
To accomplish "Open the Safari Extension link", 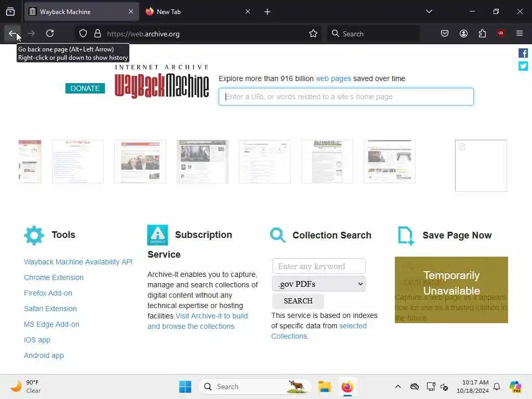I will point(50,309).
